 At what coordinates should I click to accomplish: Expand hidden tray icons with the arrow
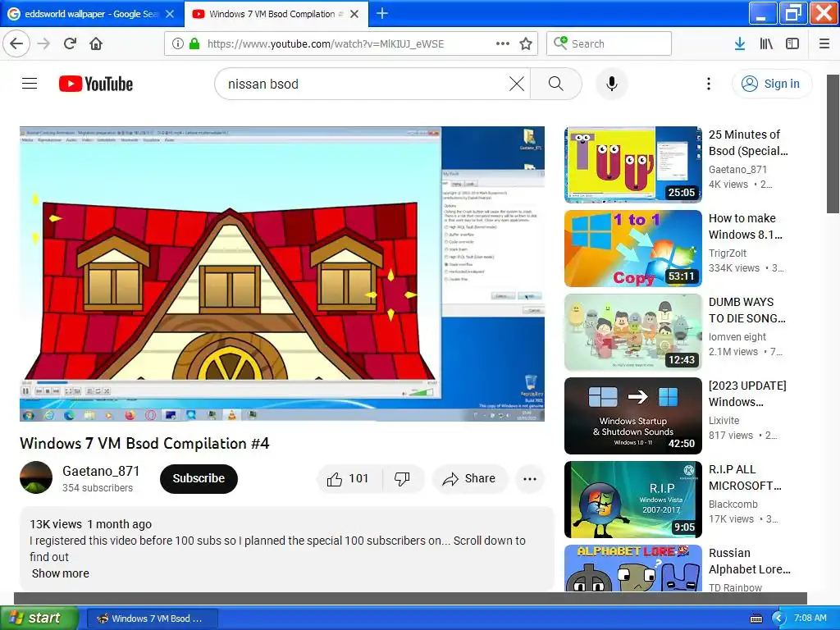[778, 619]
